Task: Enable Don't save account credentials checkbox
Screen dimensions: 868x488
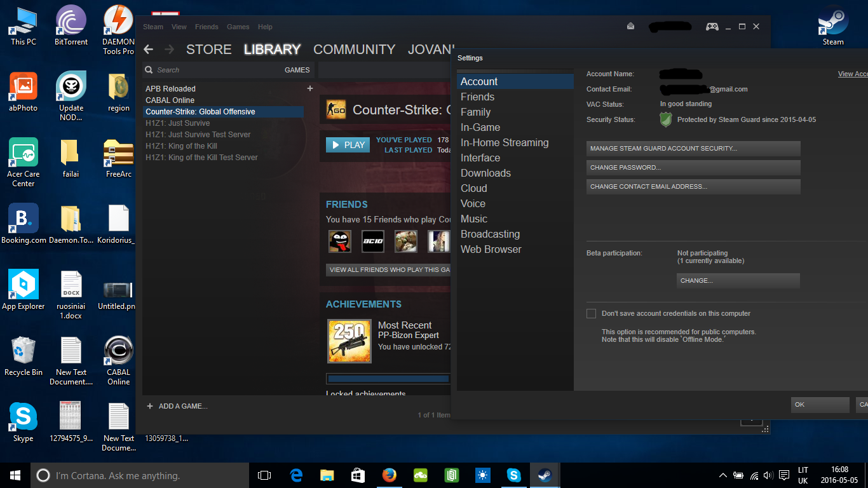Action: pyautogui.click(x=591, y=313)
